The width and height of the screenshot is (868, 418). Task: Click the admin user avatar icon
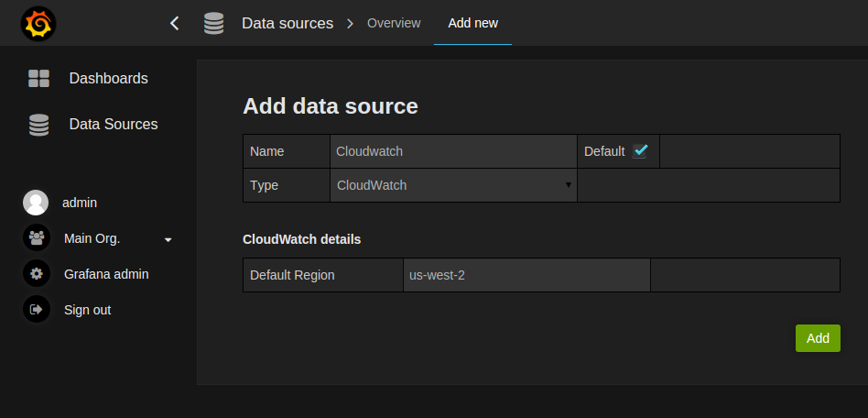click(36, 203)
